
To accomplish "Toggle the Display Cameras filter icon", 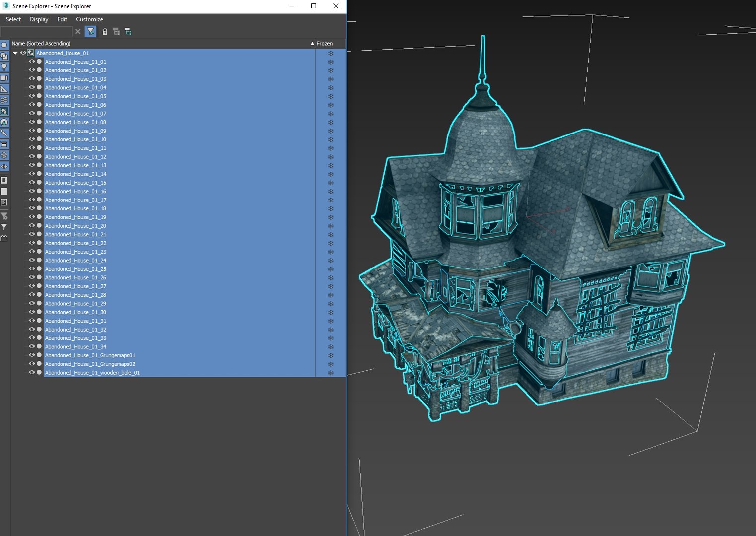I will click(x=4, y=78).
